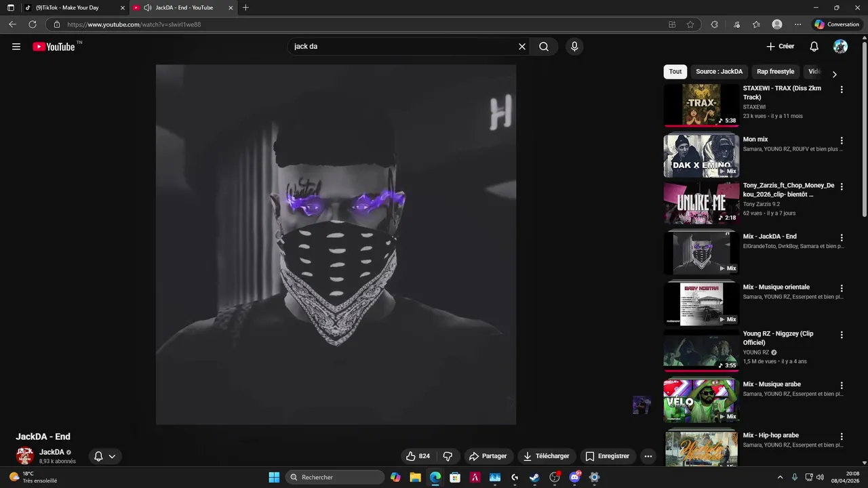
Task: Click the Télécharger download button
Action: 546,456
